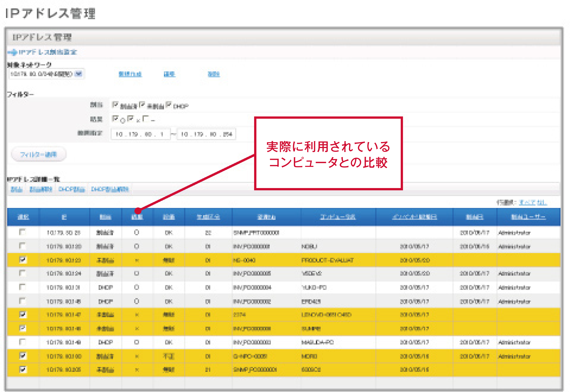Toggle the 割当済 filter checkbox
Viewport: 570px width, 392px height.
pyautogui.click(x=115, y=104)
